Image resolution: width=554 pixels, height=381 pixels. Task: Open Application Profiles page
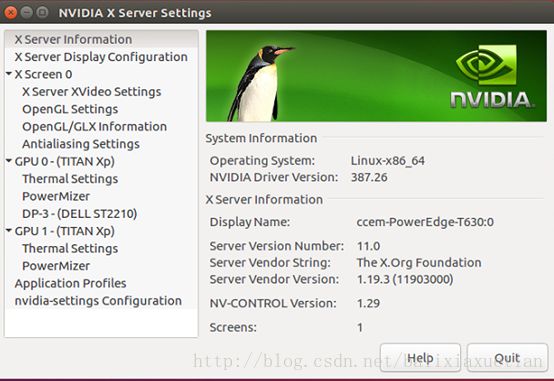[70, 283]
